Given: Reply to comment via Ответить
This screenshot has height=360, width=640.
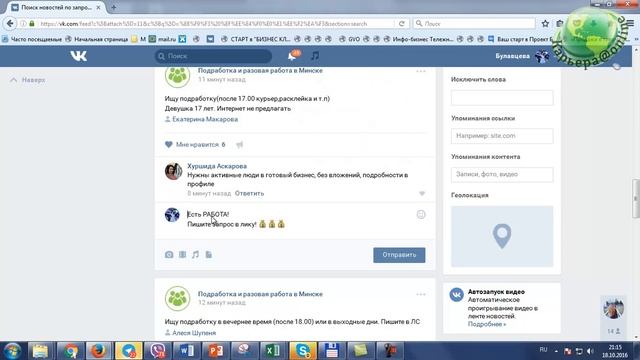Looking at the screenshot, I should (249, 193).
